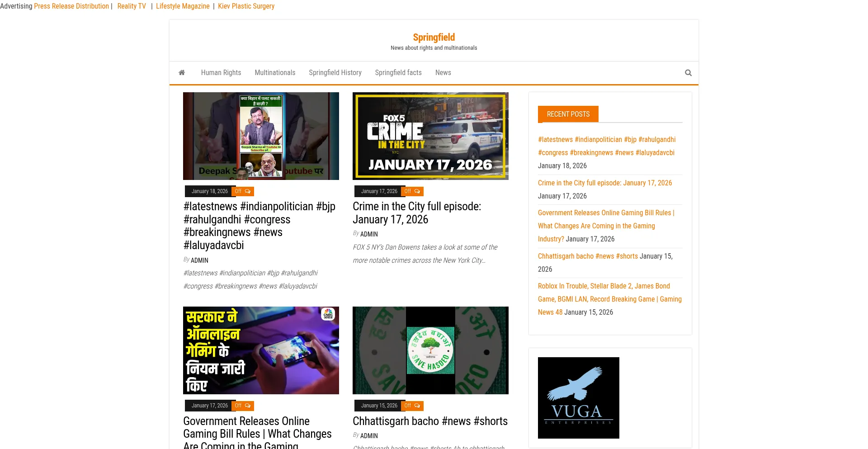Click Chhattisgarh bacho article headline
868x449 pixels.
(x=429, y=421)
